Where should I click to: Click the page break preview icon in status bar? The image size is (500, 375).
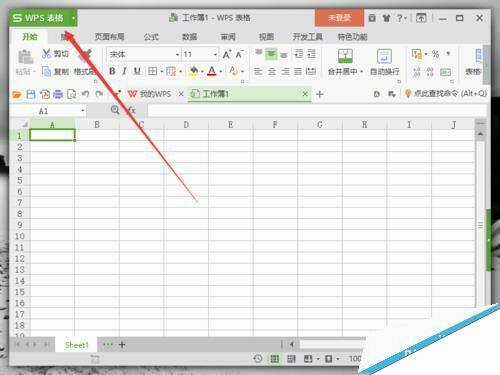(291, 359)
